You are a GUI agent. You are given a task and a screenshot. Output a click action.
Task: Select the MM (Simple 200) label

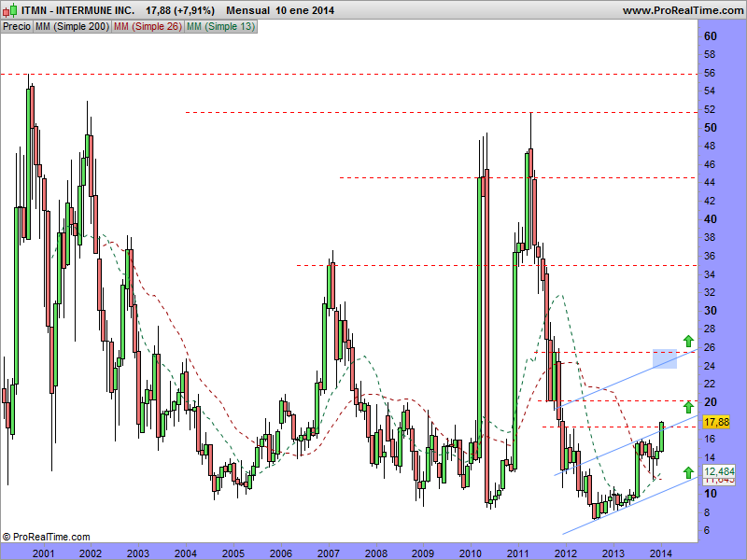(x=73, y=27)
